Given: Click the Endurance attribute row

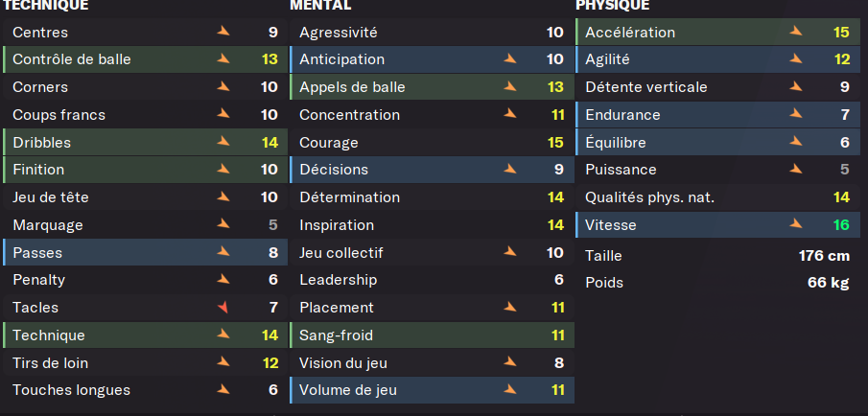Looking at the screenshot, I should [718, 114].
